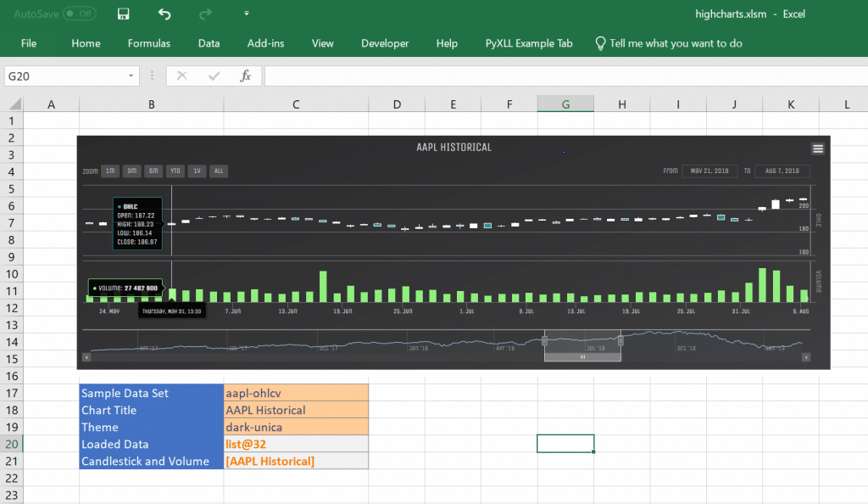Viewport: 868px width, 504px height.
Task: Select column B header
Action: (x=151, y=104)
